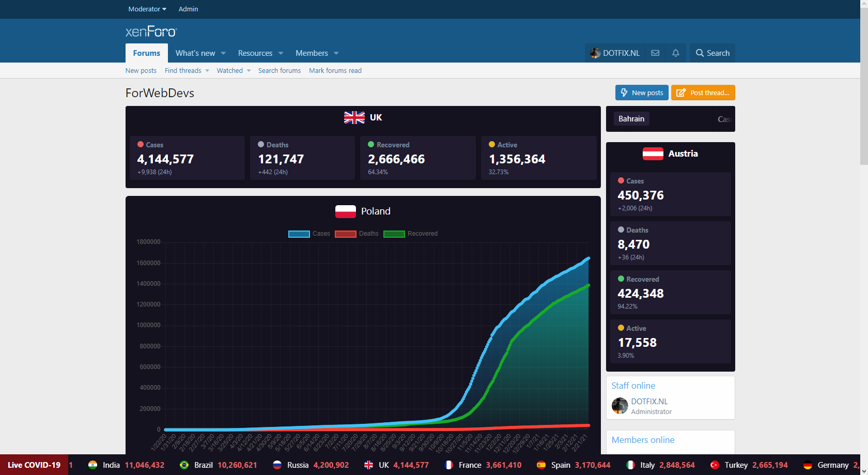Screen dimensions: 868x475
Task: Click the Search button in navbar
Action: (x=712, y=53)
